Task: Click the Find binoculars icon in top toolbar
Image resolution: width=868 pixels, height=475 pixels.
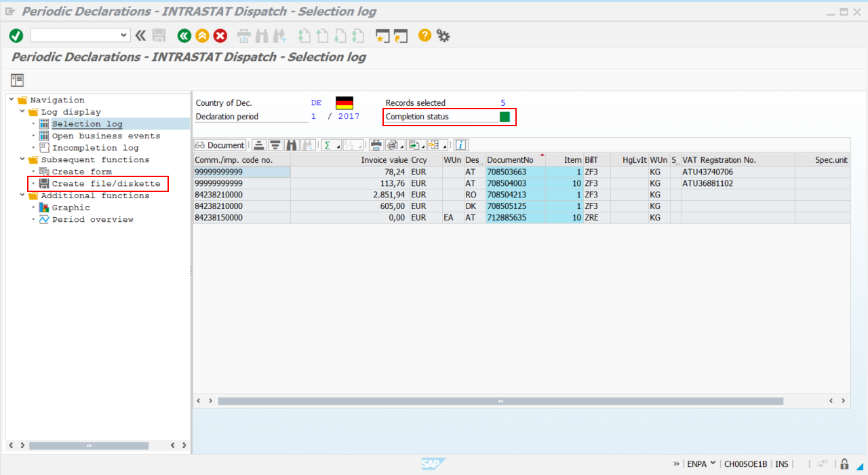Action: click(262, 35)
